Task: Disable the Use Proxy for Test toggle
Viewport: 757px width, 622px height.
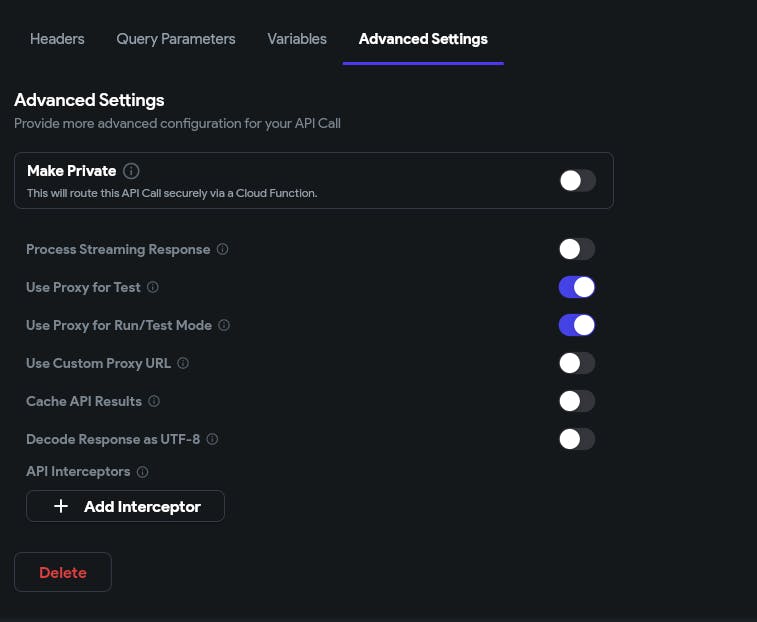Action: pos(577,287)
